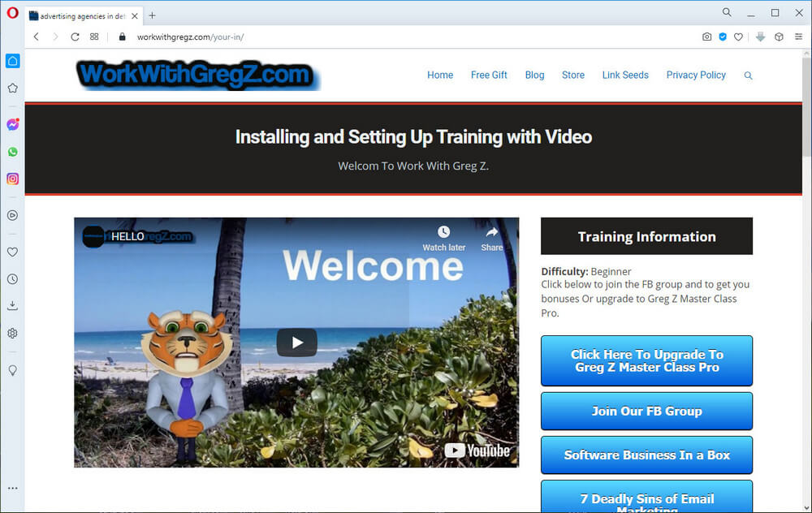Go forward to the next page
This screenshot has width=812, height=513.
click(55, 37)
